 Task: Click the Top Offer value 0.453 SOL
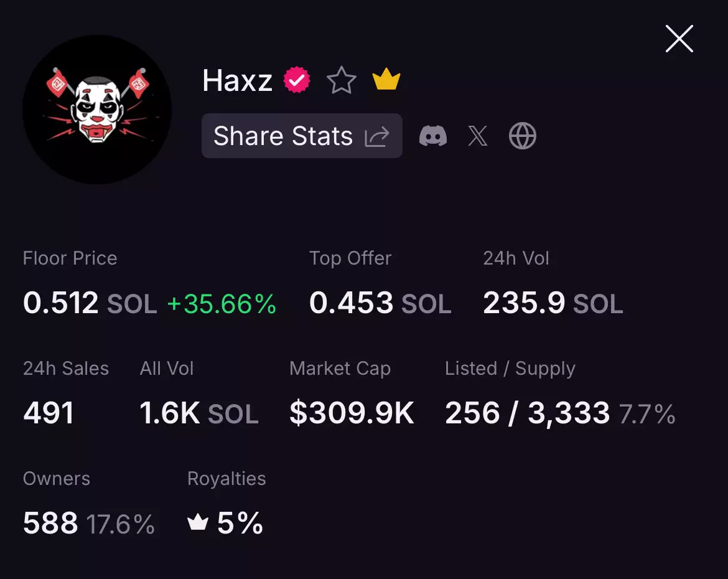pyautogui.click(x=380, y=303)
